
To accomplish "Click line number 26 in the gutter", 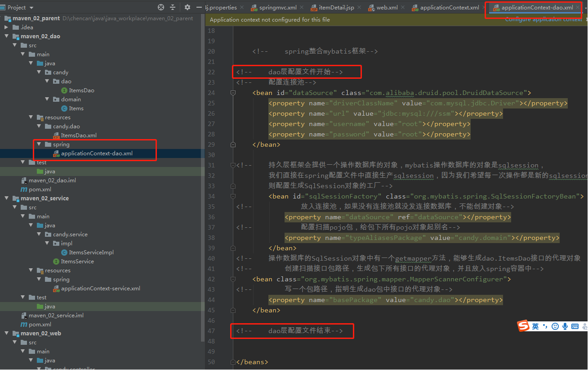I will click(x=211, y=113).
